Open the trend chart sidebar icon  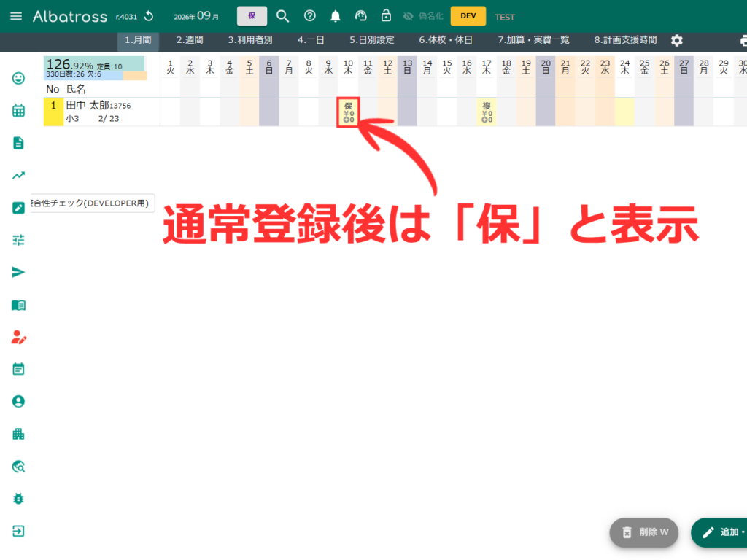[x=18, y=175]
